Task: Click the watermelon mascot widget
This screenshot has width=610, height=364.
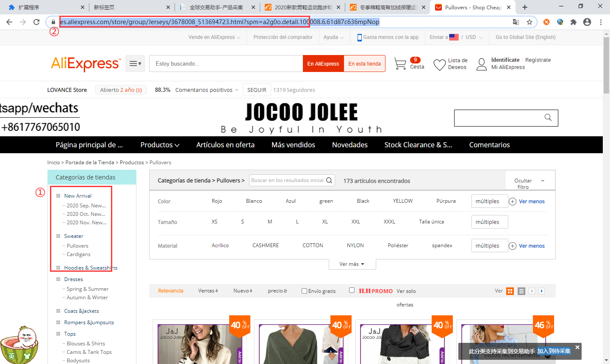Action: pyautogui.click(x=19, y=345)
